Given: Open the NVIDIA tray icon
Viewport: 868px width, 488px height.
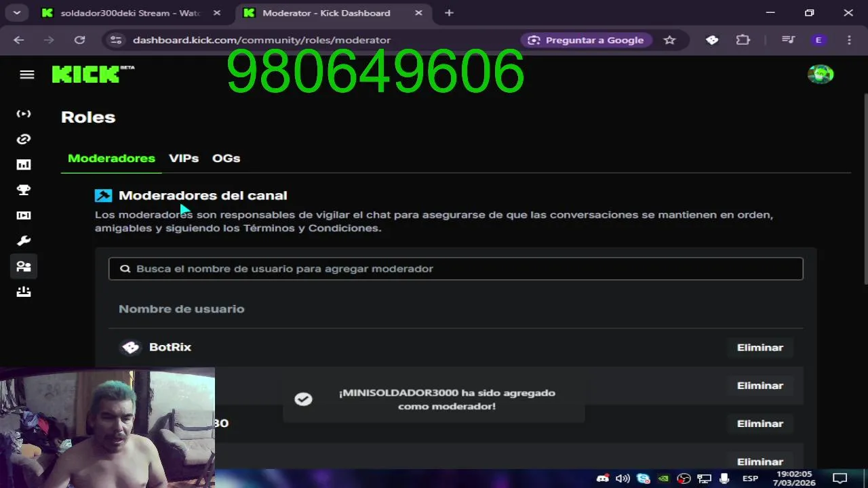Looking at the screenshot, I should point(664,479).
